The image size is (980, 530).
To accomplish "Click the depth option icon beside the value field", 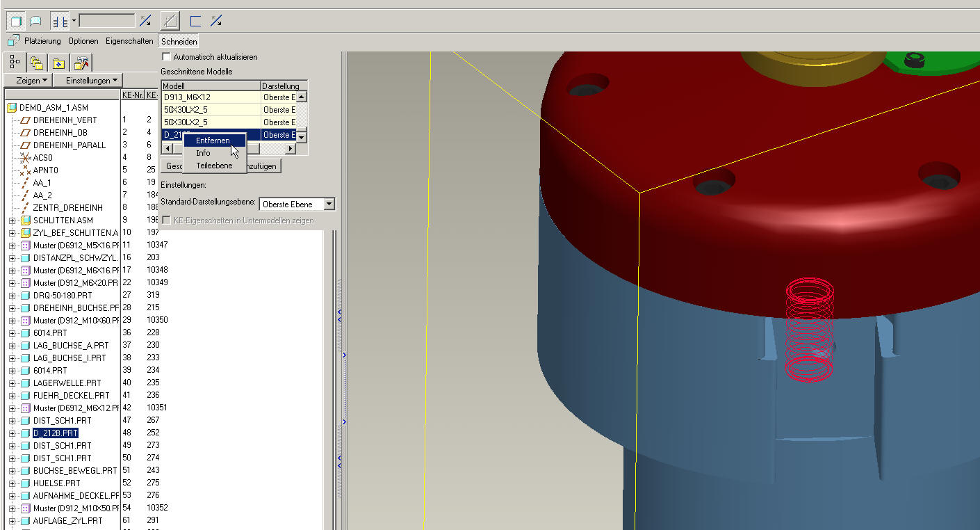I will pos(59,22).
